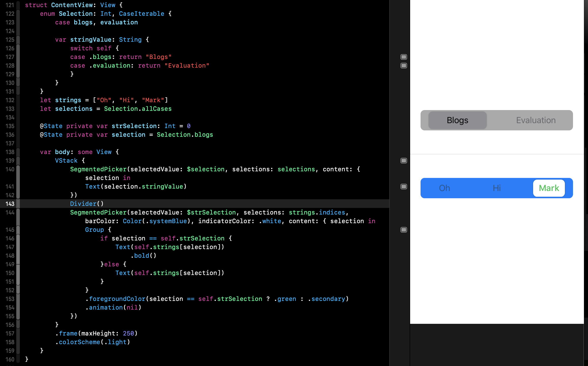This screenshot has width=588, height=366.
Task: Click line number 143 in the gutter
Action: pyautogui.click(x=10, y=204)
